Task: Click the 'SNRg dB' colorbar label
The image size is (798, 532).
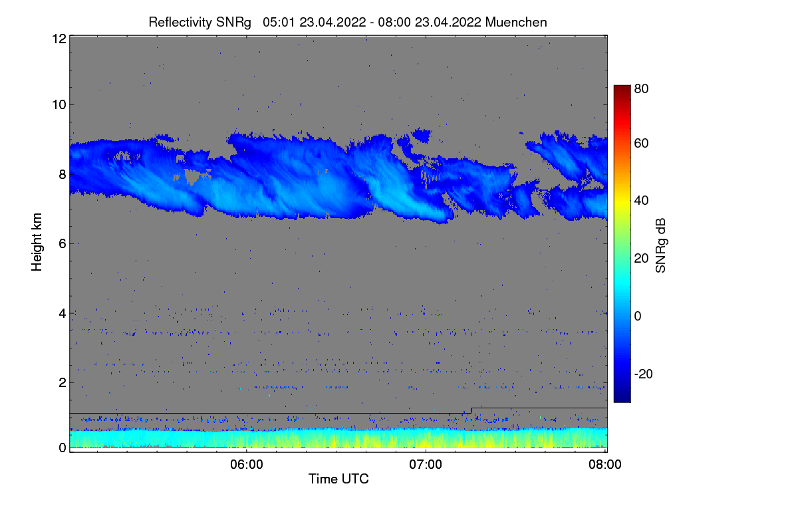Action: [x=661, y=246]
